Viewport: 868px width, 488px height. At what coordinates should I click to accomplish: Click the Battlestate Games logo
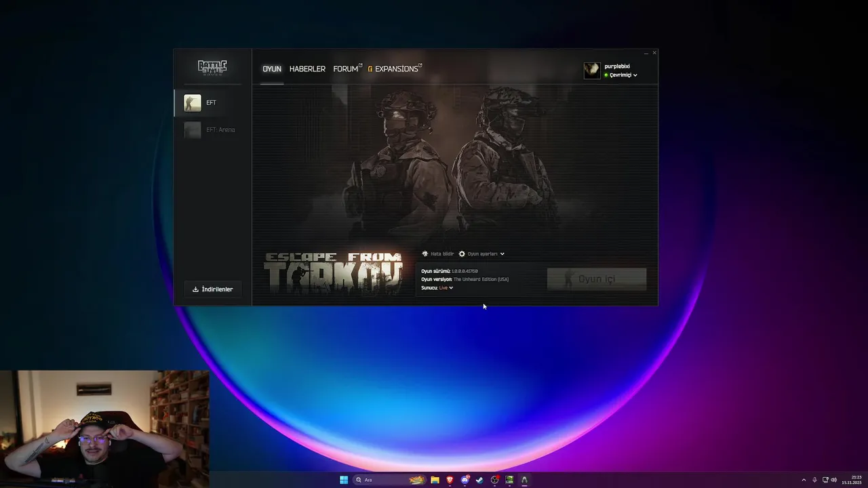point(212,67)
